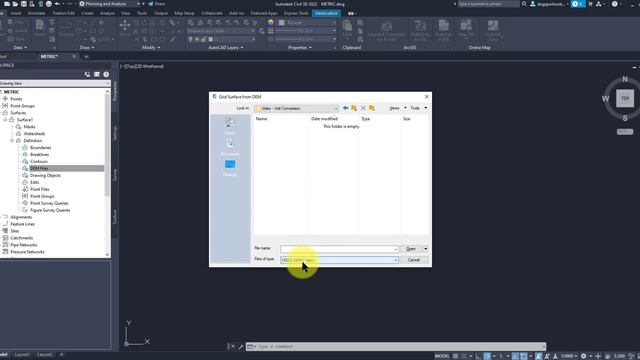Close the Grid Surface from DEM dialog
The image size is (640, 360).
pos(427,97)
